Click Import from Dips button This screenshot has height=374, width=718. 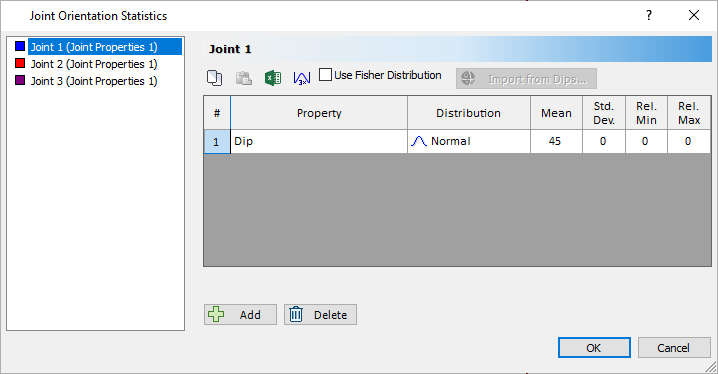(526, 79)
